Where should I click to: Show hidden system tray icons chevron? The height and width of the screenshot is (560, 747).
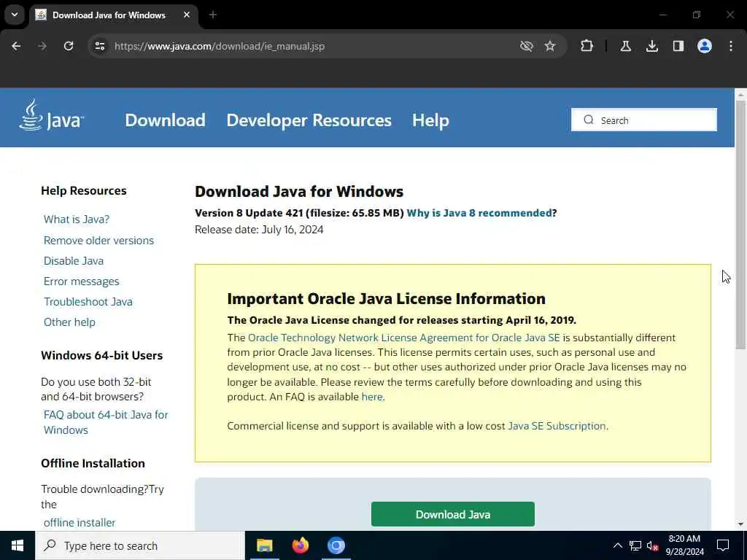coord(617,545)
